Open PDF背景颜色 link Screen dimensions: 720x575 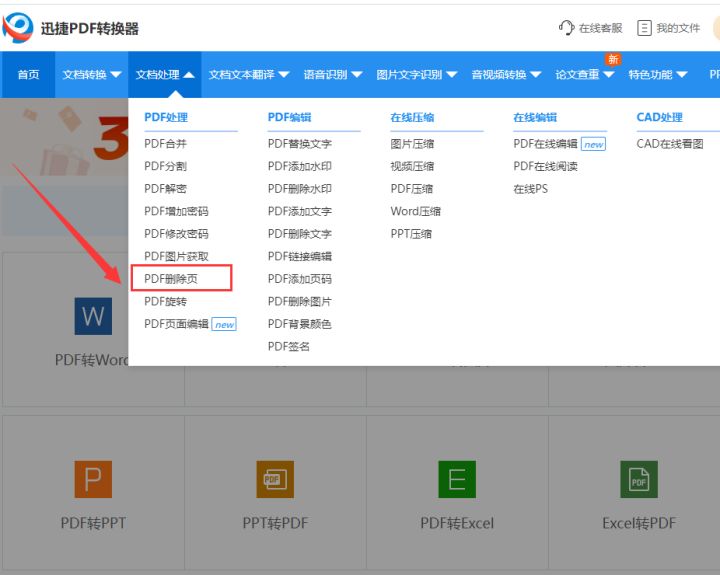[x=300, y=324]
